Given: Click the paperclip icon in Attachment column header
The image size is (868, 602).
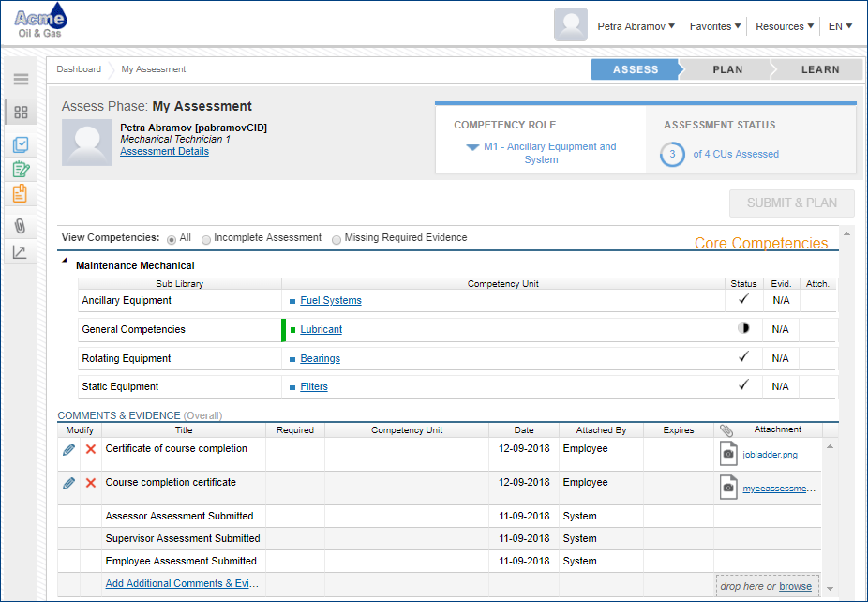Looking at the screenshot, I should pos(726,430).
